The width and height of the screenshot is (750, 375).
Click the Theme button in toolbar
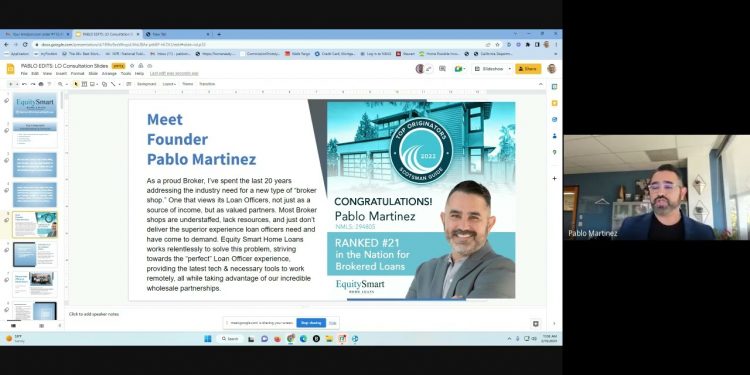pyautogui.click(x=188, y=84)
